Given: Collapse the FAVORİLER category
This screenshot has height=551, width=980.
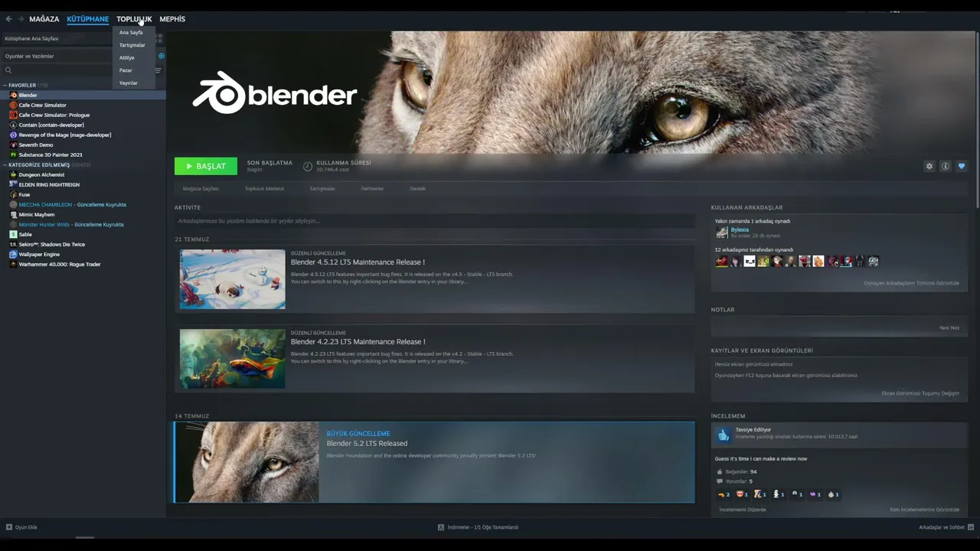Looking at the screenshot, I should tap(5, 85).
